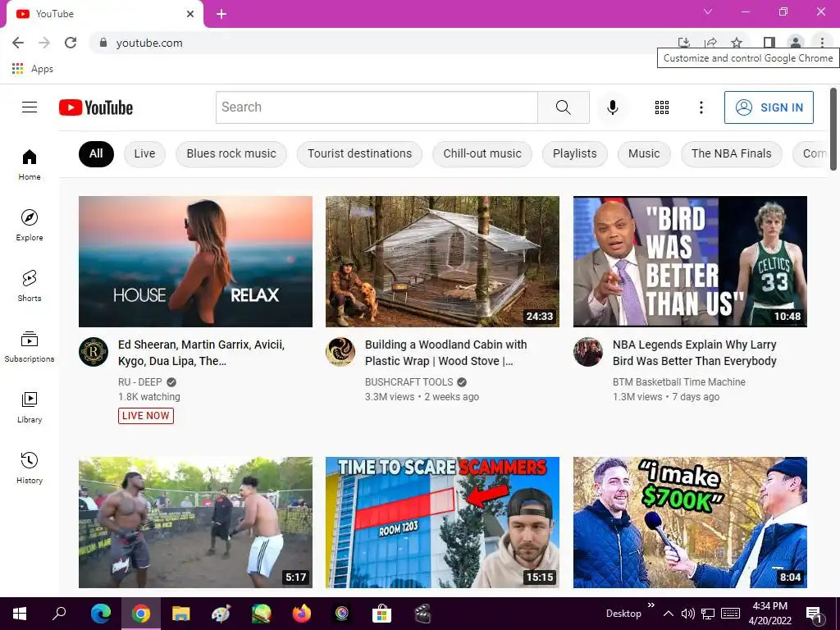Open Building a Woodland Cabin title link

pos(445,353)
